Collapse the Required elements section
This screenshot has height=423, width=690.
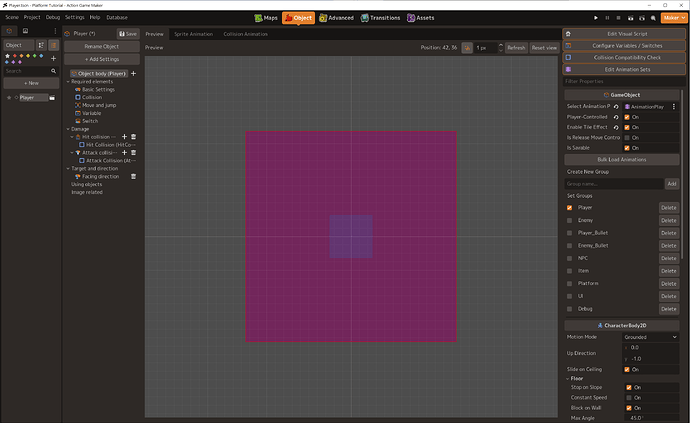68,82
